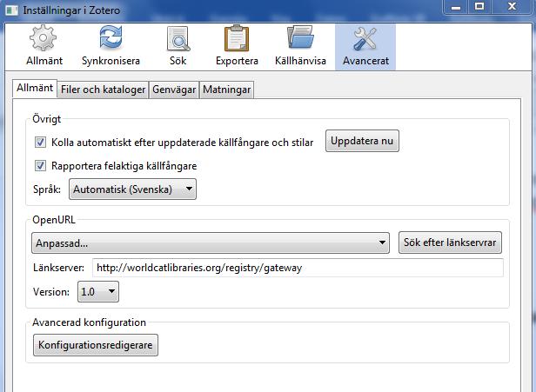Expand the Anpassad OpenURL resolver dropdown

(211, 243)
